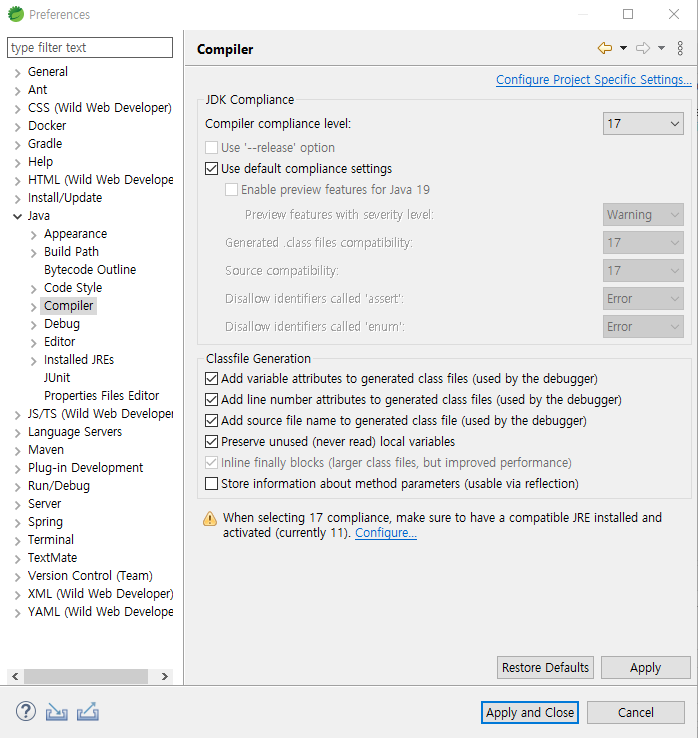Image resolution: width=698 pixels, height=738 pixels.
Task: Click the Configure... JRE link
Action: [385, 533]
